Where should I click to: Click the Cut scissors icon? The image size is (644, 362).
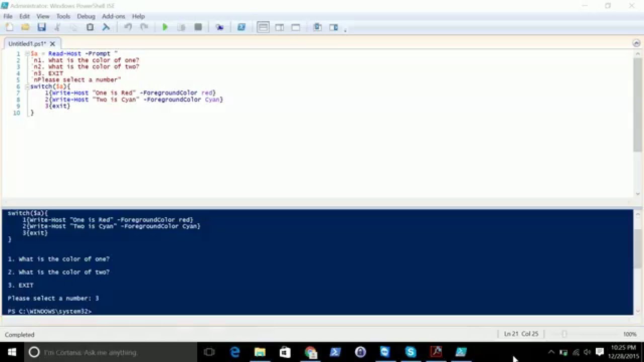tap(57, 27)
